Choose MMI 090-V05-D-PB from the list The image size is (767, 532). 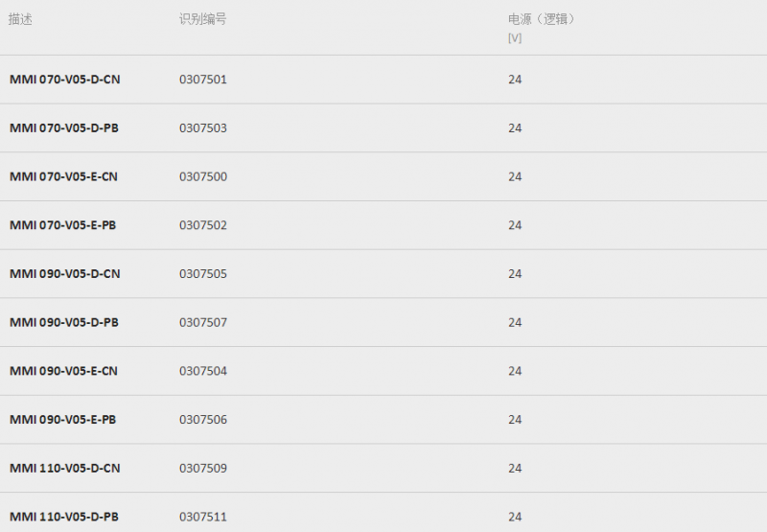[x=64, y=323]
